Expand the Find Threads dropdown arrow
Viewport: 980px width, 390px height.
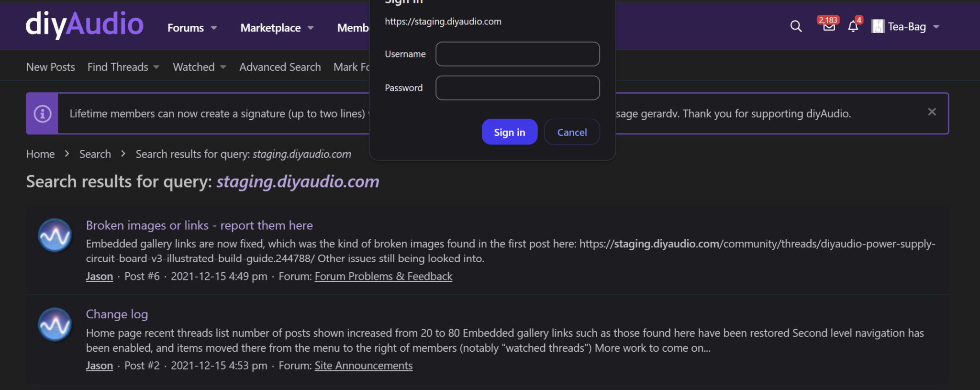[156, 67]
